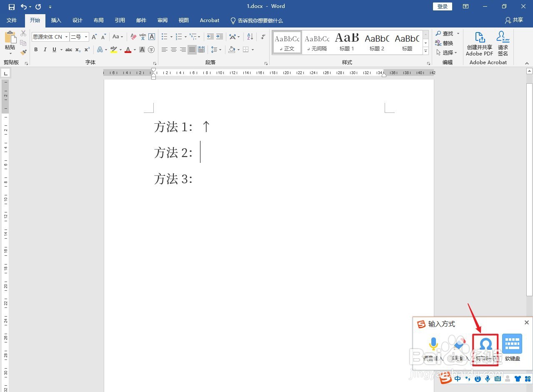Screen dimensions: 533x392
Task: Click the Undo arrow icon
Action: [x=24, y=7]
